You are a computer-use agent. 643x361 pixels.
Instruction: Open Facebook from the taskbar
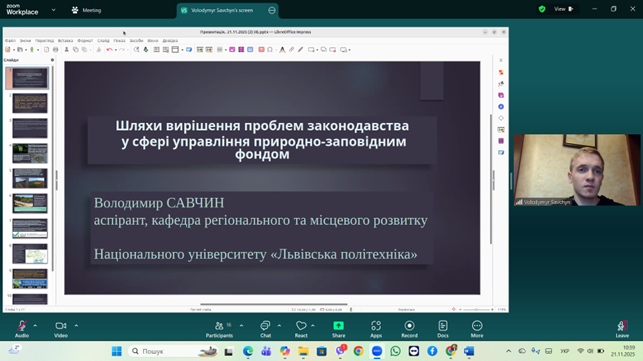432,351
